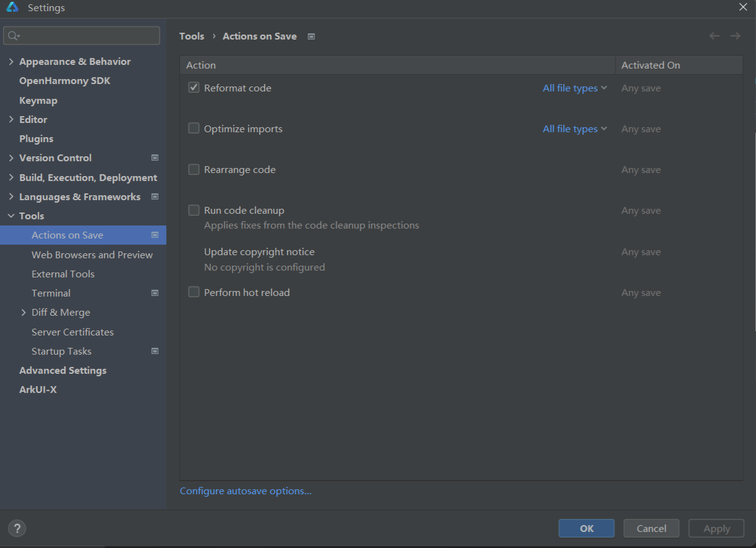
Task: Click Any save for Run code cleanup
Action: pyautogui.click(x=641, y=211)
